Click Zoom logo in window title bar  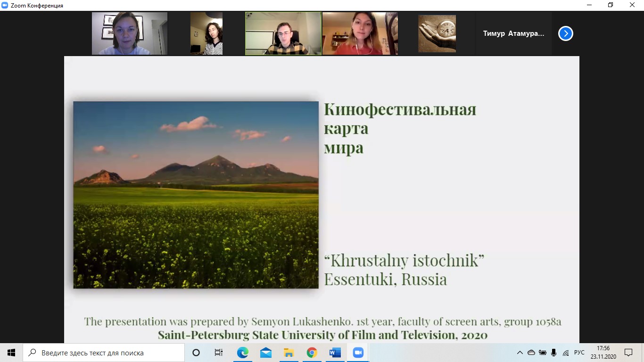click(x=5, y=5)
